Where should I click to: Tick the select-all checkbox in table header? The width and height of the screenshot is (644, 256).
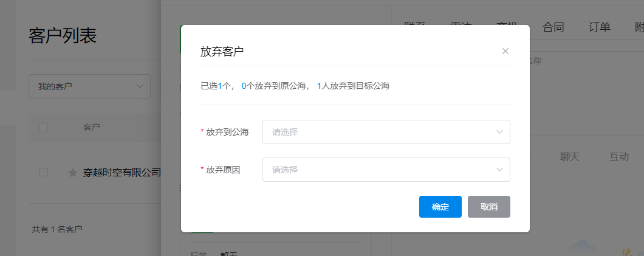(44, 127)
